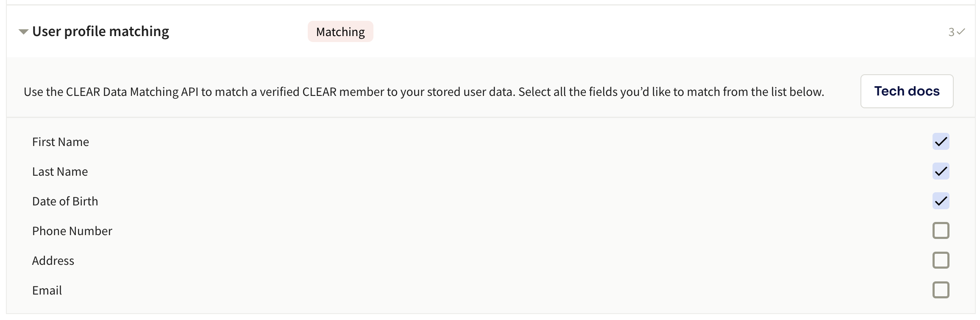This screenshot has height=320, width=980.
Task: Select the Date of Birth label
Action: pos(65,201)
